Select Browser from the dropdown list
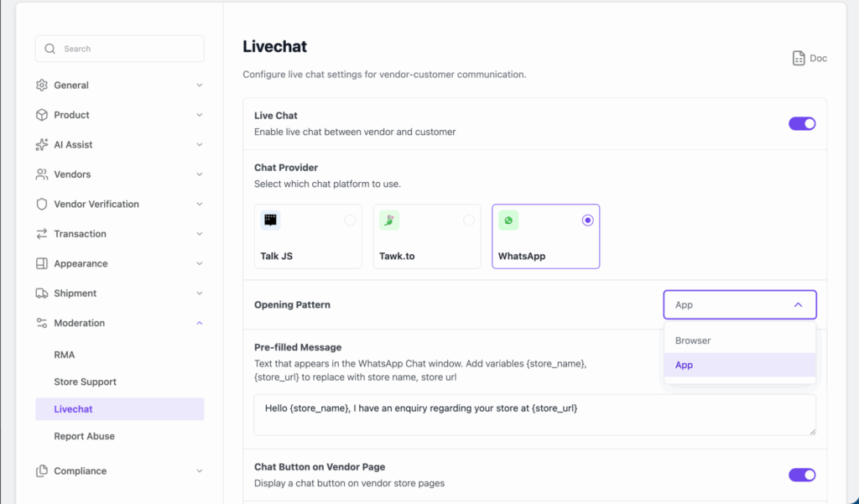 pos(693,340)
